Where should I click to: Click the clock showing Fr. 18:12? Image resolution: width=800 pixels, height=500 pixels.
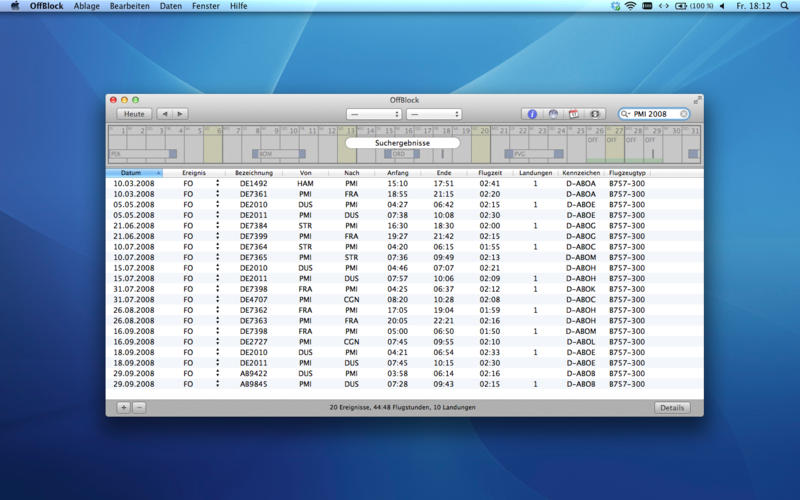point(753,6)
